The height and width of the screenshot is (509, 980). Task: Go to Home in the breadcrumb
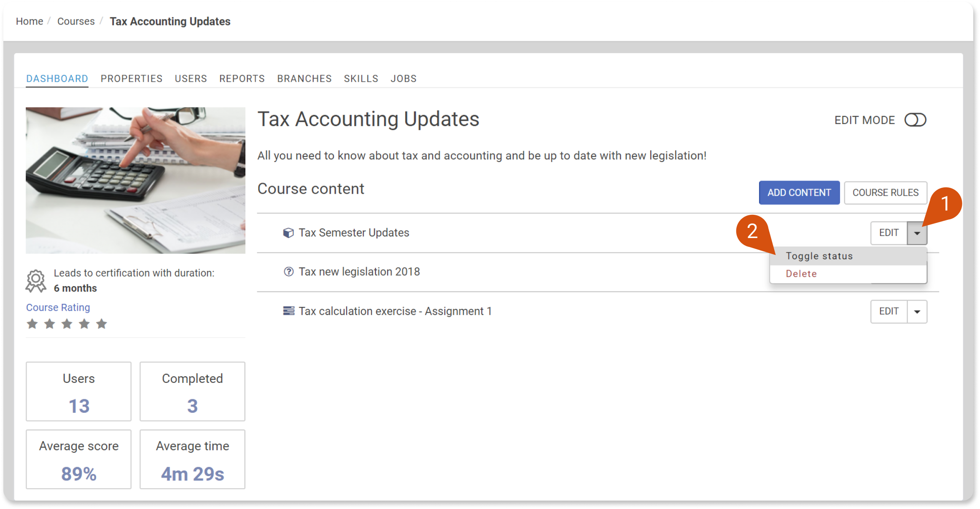pyautogui.click(x=30, y=21)
